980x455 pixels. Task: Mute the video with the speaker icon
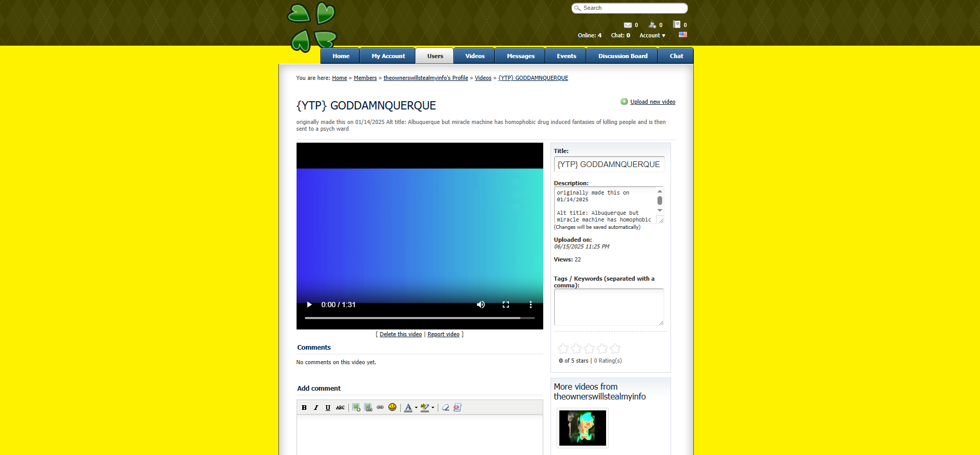(x=481, y=305)
